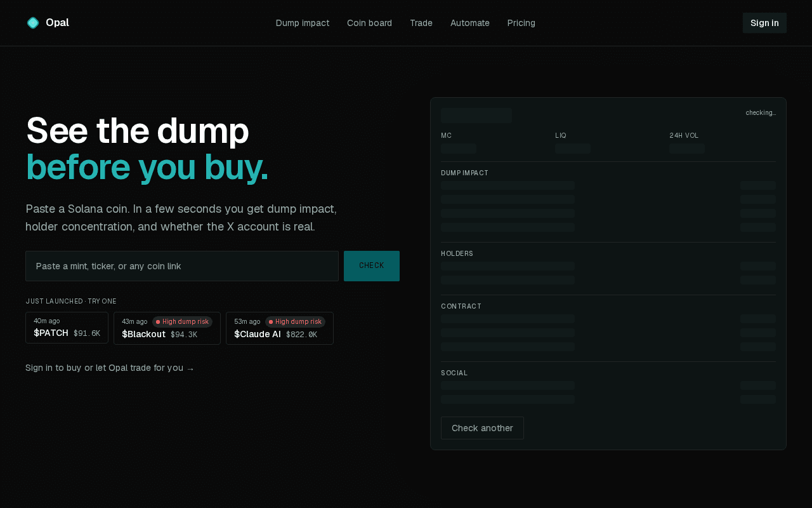
Task: Click the 40m ago timestamp
Action: tap(47, 321)
